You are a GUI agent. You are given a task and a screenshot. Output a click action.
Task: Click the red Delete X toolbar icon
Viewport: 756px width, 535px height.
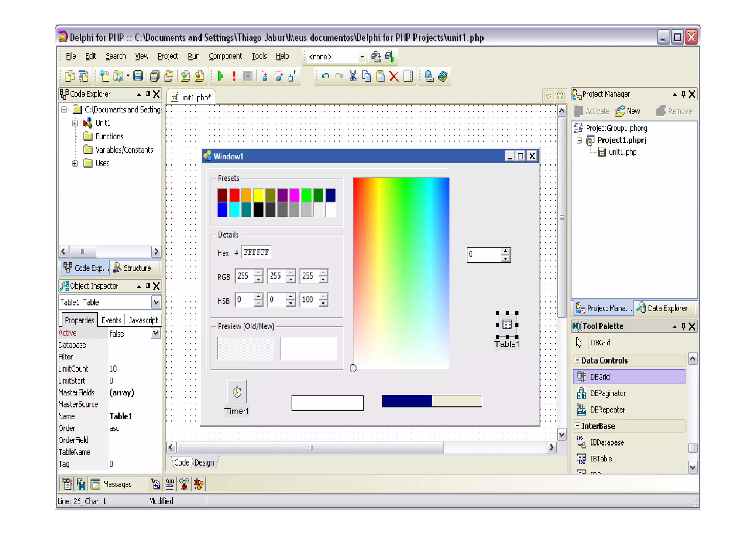point(394,76)
